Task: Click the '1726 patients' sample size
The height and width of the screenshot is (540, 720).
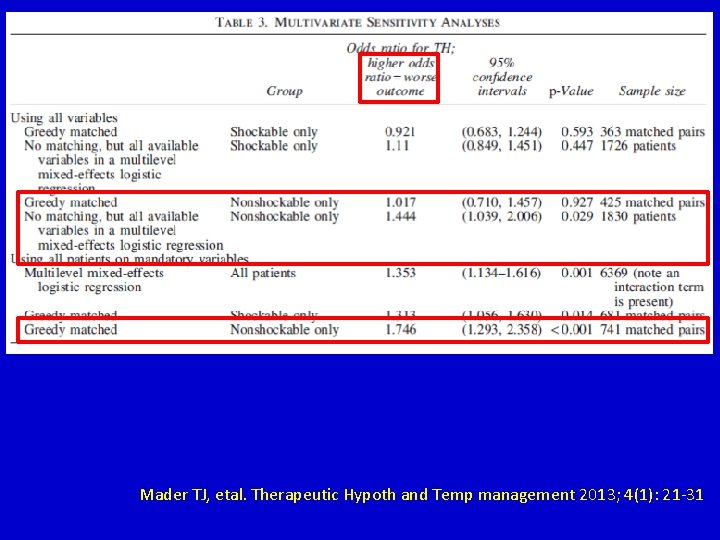Action: coord(638,146)
